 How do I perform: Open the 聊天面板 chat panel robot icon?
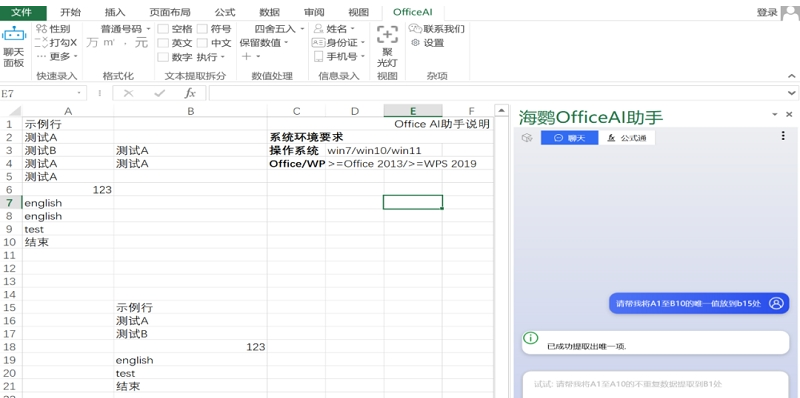pos(14,35)
